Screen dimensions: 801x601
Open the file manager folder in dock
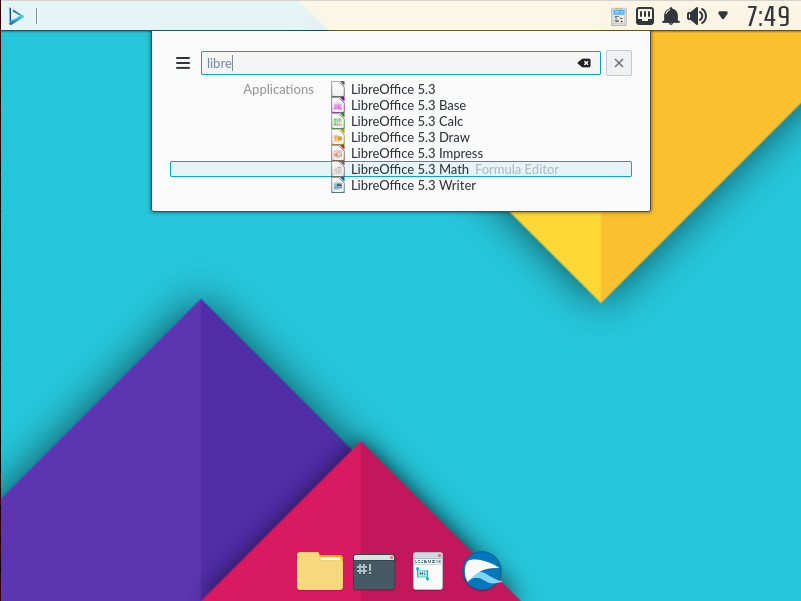(x=320, y=571)
